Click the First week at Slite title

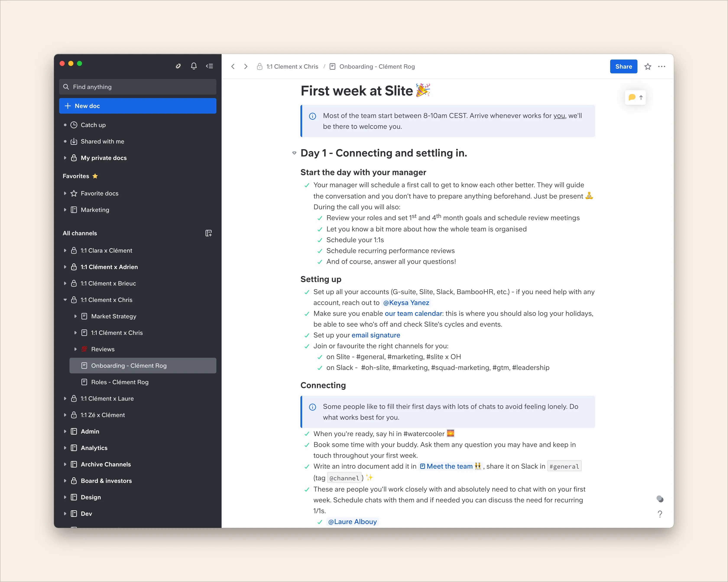[365, 90]
